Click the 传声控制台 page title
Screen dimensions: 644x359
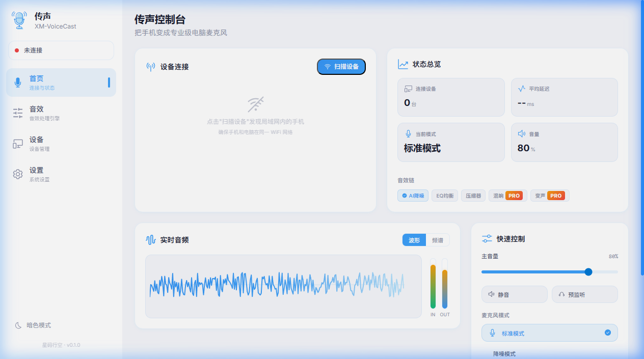tap(160, 20)
